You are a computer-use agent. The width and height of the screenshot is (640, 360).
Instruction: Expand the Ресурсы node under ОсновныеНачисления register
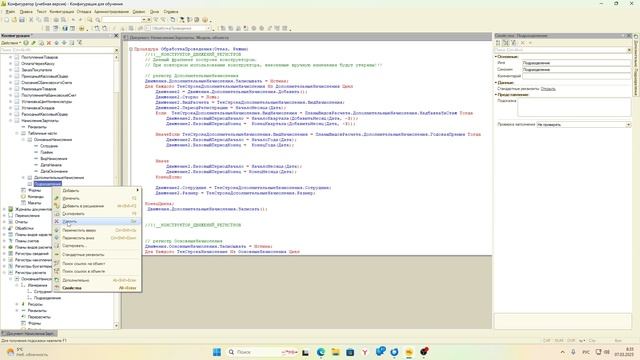click(17, 304)
